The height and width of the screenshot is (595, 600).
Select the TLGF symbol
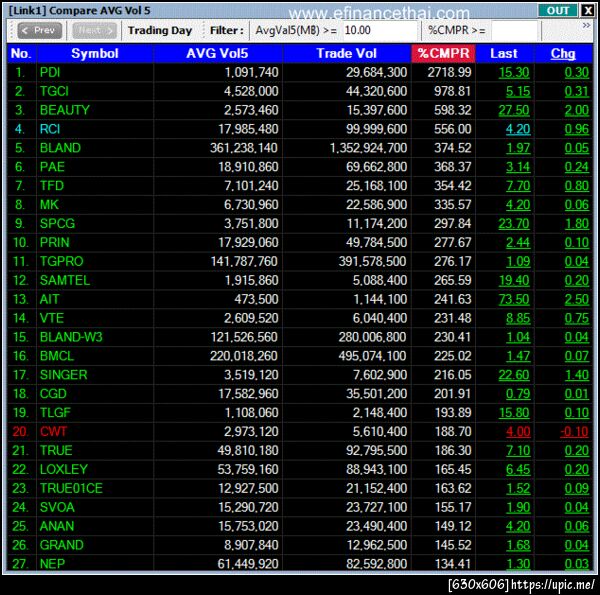[55, 412]
